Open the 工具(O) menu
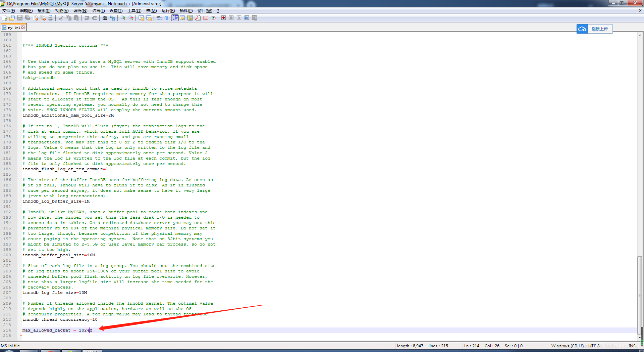Image resolution: width=644 pixels, height=352 pixels. (134, 11)
